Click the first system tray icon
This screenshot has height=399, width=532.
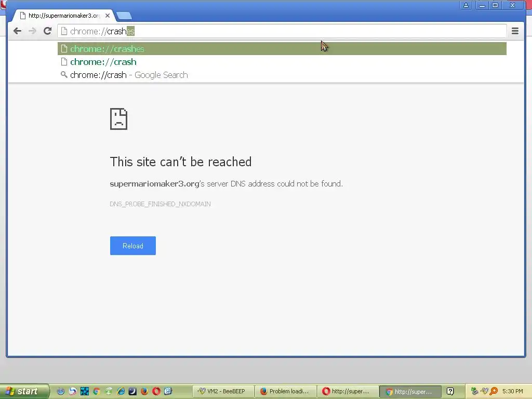[474, 391]
